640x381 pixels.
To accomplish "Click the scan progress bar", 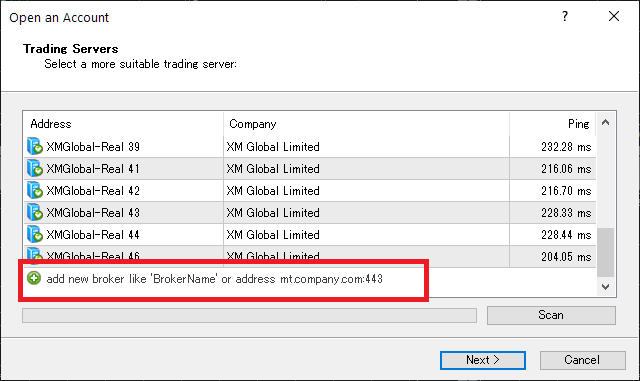I will (249, 315).
